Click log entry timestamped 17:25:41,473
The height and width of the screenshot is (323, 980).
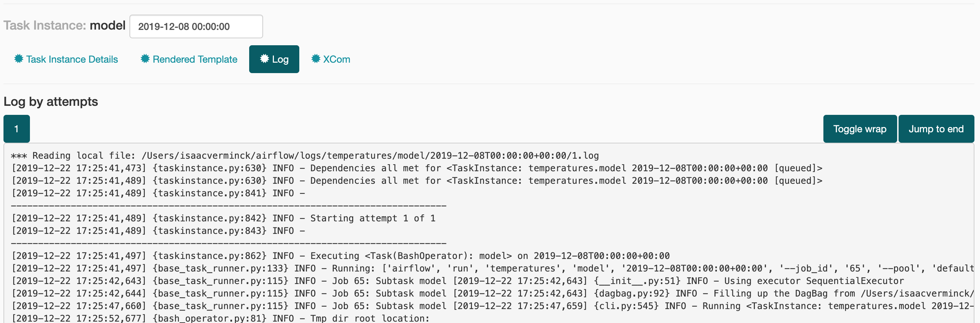pyautogui.click(x=417, y=168)
